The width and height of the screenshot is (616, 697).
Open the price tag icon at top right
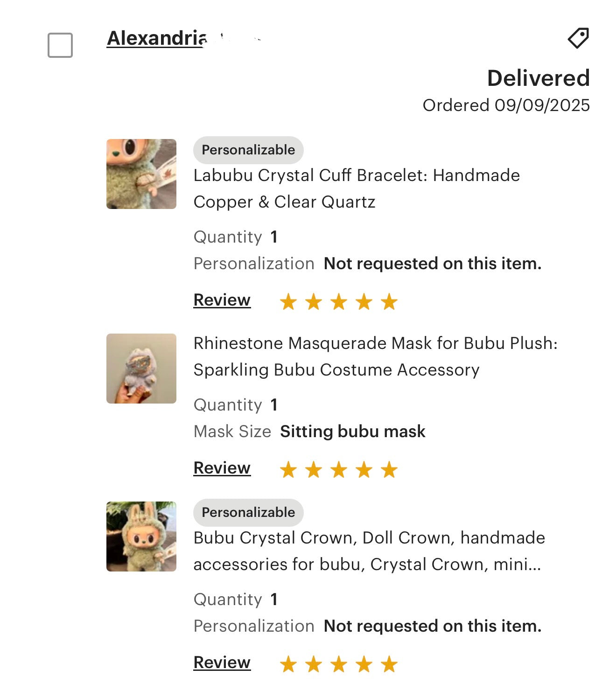[577, 39]
